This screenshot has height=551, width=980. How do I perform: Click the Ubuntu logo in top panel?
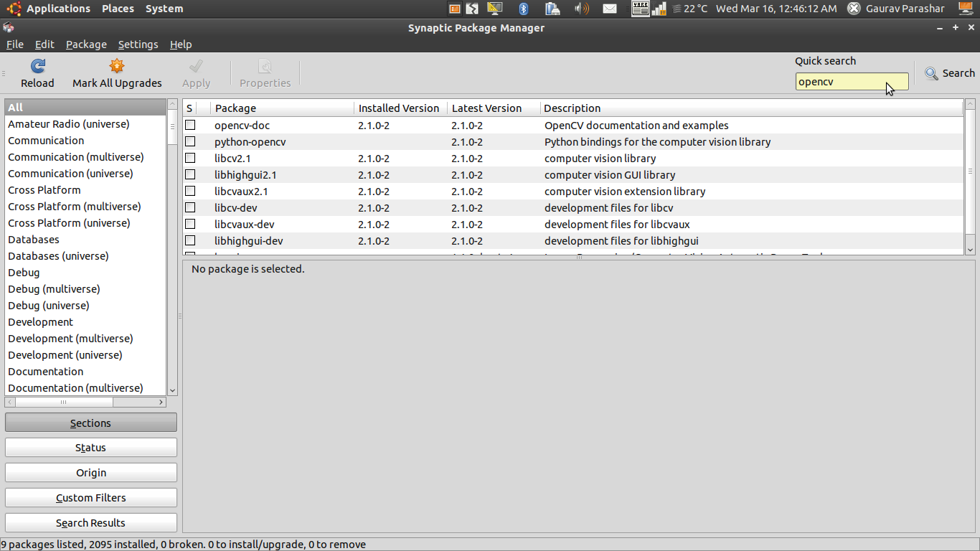[14, 9]
